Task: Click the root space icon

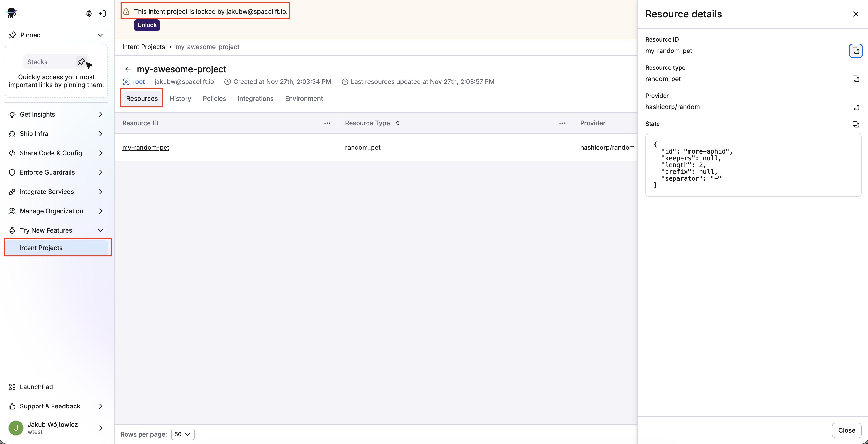Action: coord(126,81)
